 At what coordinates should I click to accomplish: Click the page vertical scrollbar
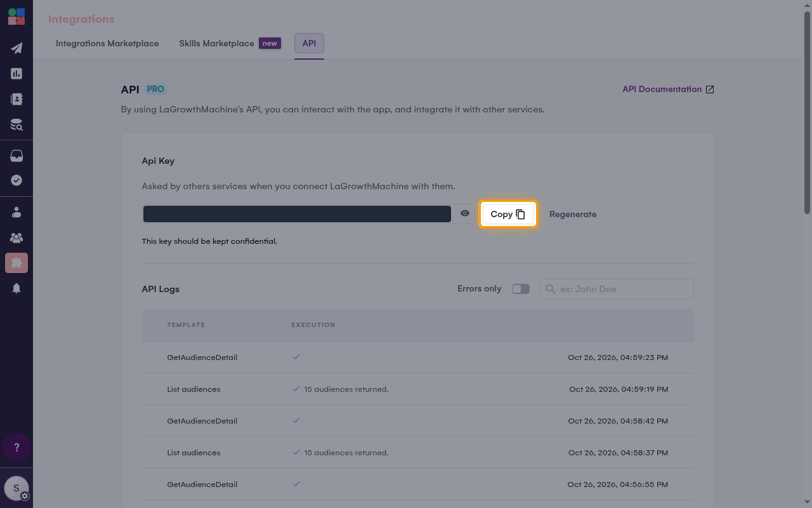point(807,112)
